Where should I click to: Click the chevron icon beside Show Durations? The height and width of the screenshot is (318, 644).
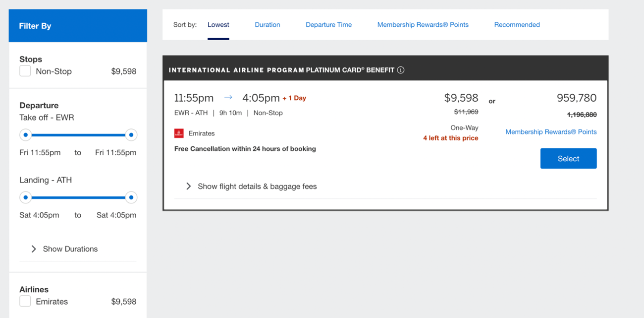[x=34, y=249]
